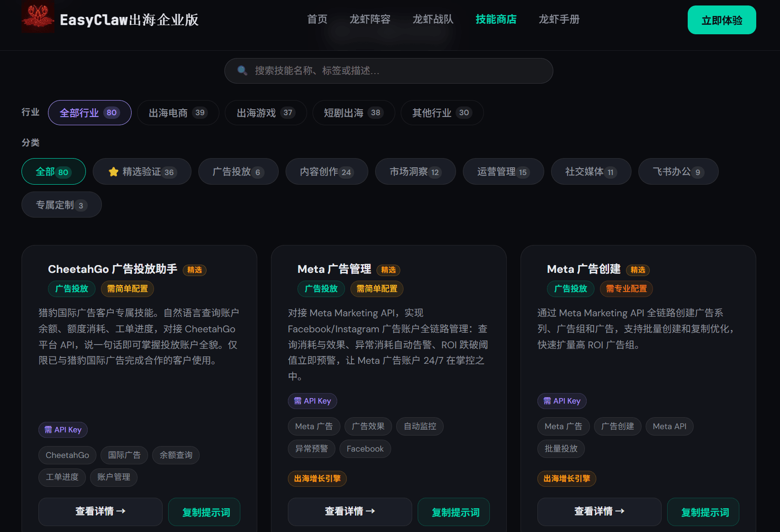Open the 龙虾阵容 menu item
The width and height of the screenshot is (780, 532).
370,19
